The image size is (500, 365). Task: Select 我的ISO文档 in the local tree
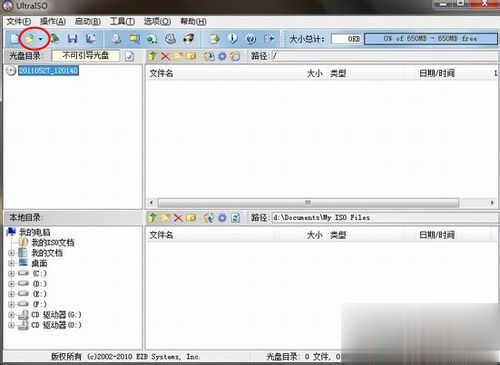pos(53,242)
